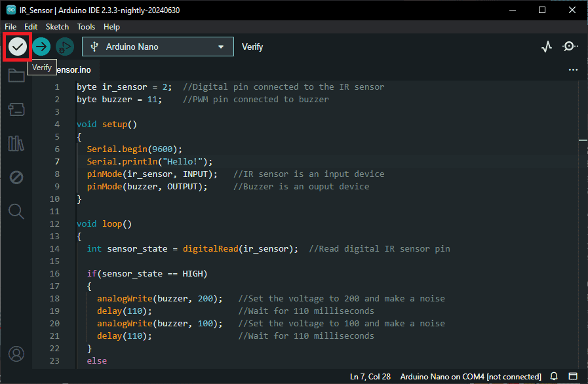Open the Sketchbook folder in the sidebar

coord(16,75)
